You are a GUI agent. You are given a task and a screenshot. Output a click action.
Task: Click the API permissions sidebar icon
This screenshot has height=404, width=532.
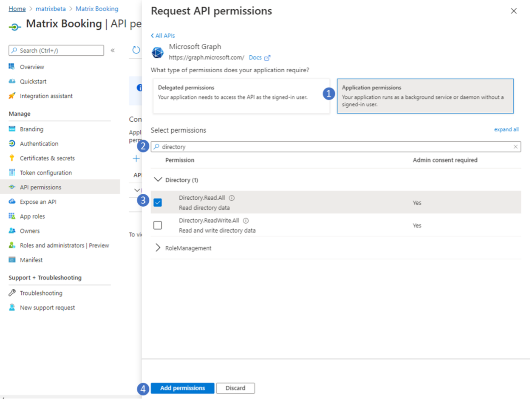click(12, 187)
